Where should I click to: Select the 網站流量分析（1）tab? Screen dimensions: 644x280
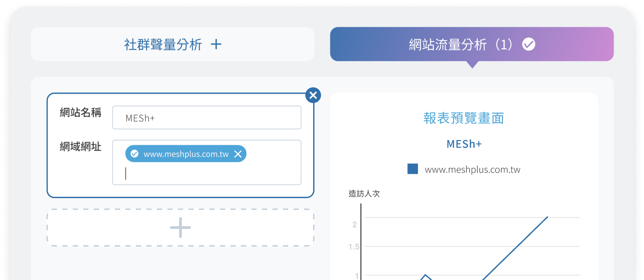pos(462,44)
